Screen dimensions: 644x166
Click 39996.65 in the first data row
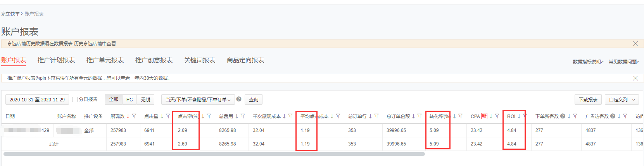click(396, 130)
